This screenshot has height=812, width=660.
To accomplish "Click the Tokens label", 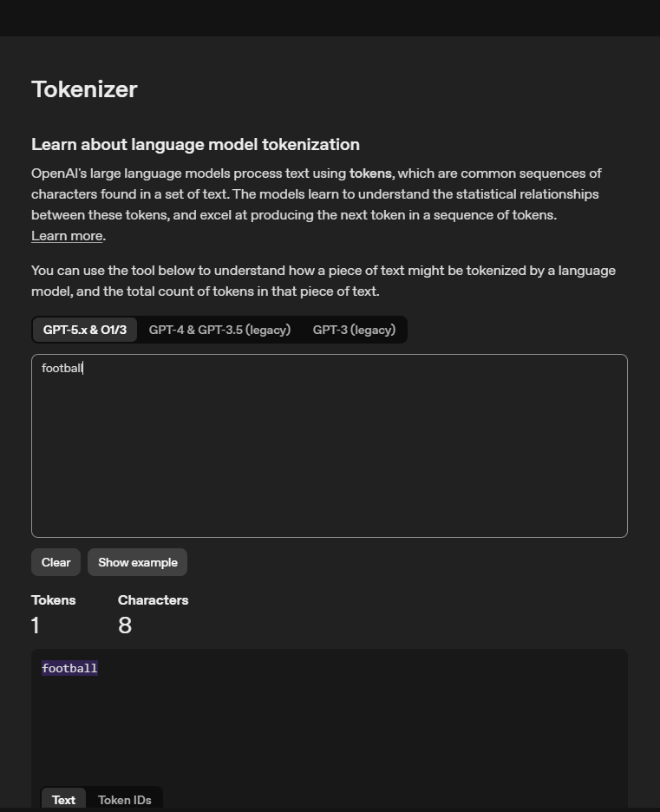I will 53,600.
